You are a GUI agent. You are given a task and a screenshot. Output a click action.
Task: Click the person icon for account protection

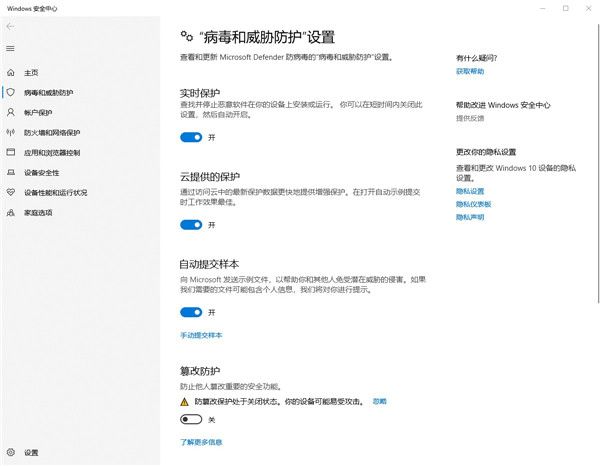[11, 112]
